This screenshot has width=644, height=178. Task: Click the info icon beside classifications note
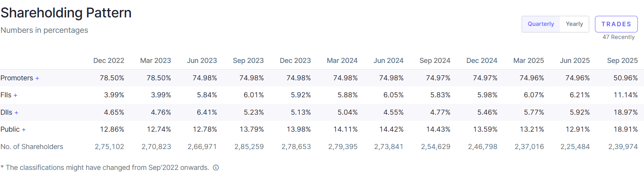coord(216,168)
